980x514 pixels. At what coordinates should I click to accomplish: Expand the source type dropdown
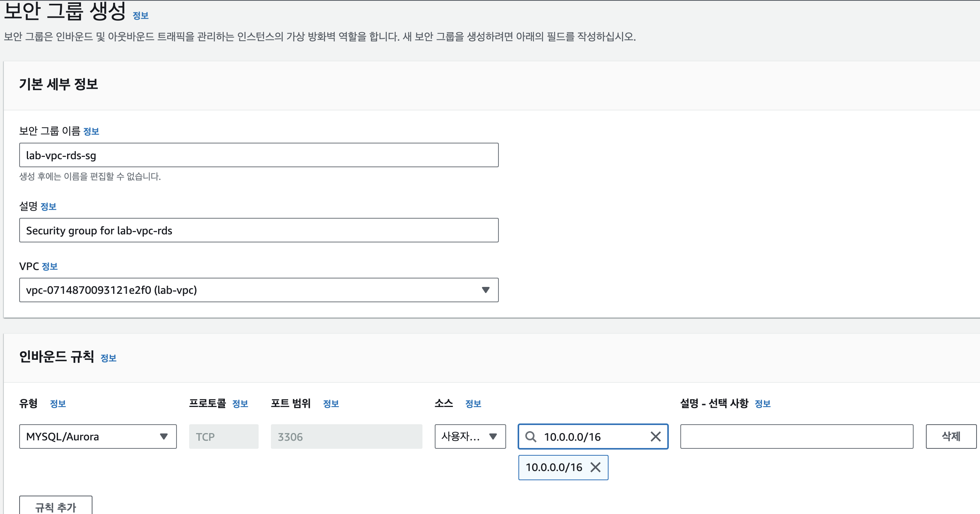point(470,437)
